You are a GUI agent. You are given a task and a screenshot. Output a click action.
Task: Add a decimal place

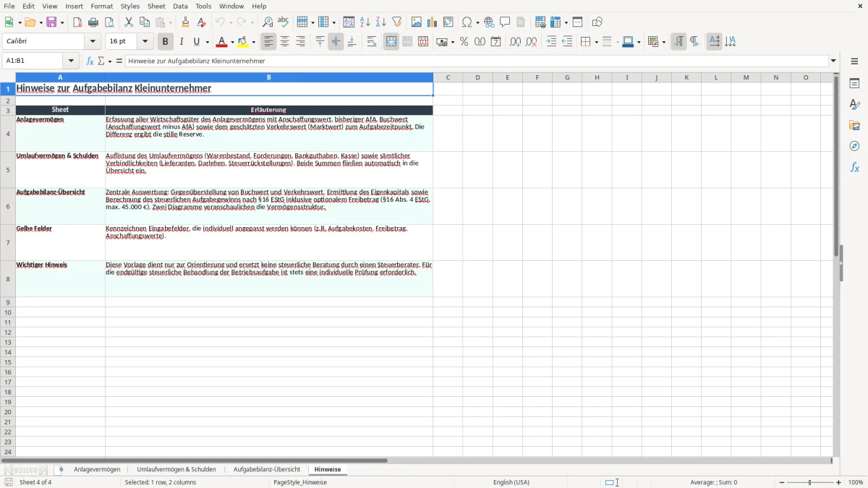[515, 42]
